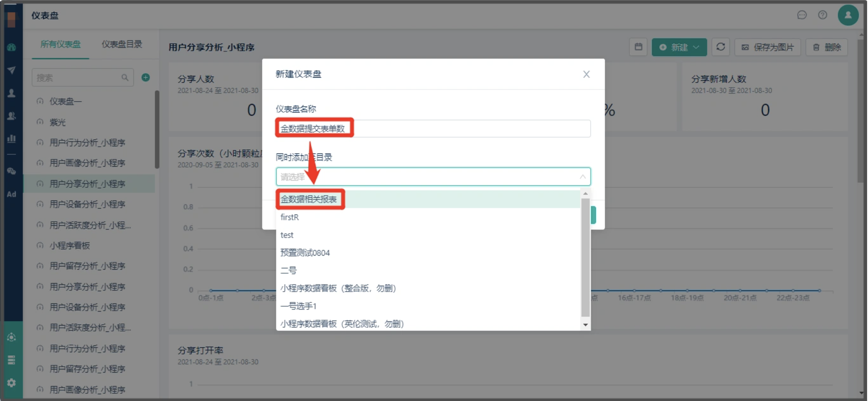The image size is (868, 401).
Task: Click the user group icon in left navigation
Action: pos(11,116)
